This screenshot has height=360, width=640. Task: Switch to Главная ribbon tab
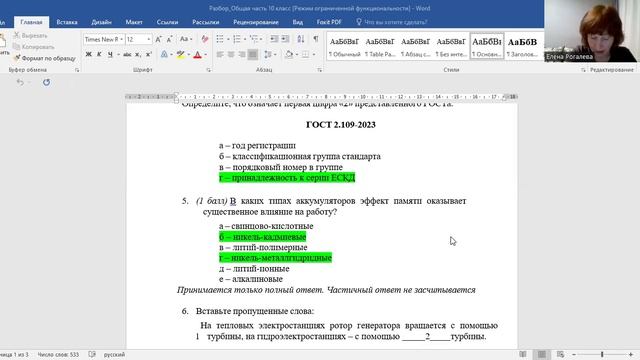click(x=31, y=22)
